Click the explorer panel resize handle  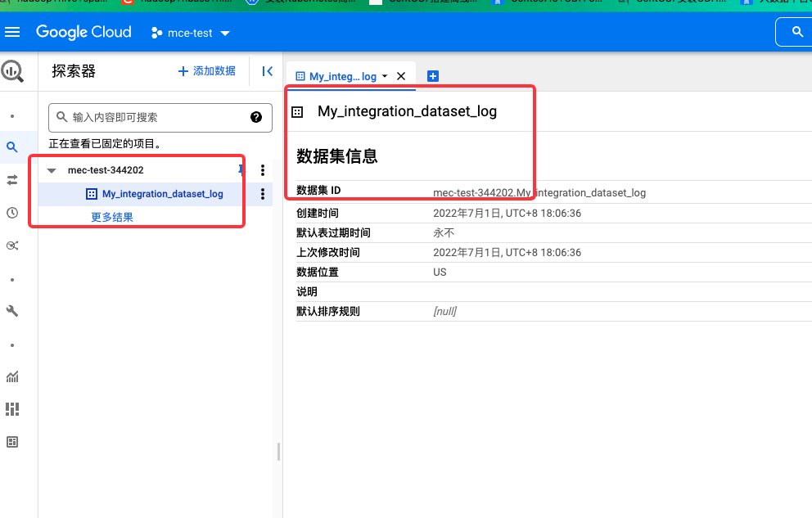click(278, 451)
